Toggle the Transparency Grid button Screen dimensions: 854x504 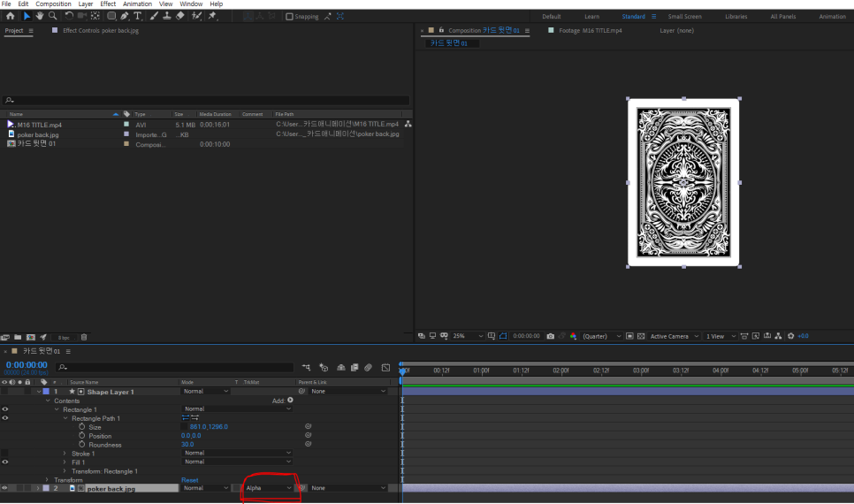tap(641, 336)
